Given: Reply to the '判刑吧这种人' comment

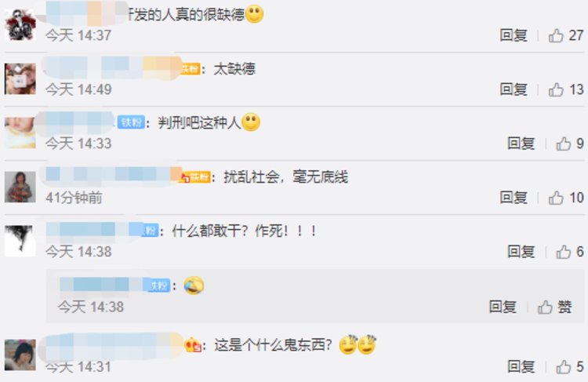Looking at the screenshot, I should [x=521, y=144].
